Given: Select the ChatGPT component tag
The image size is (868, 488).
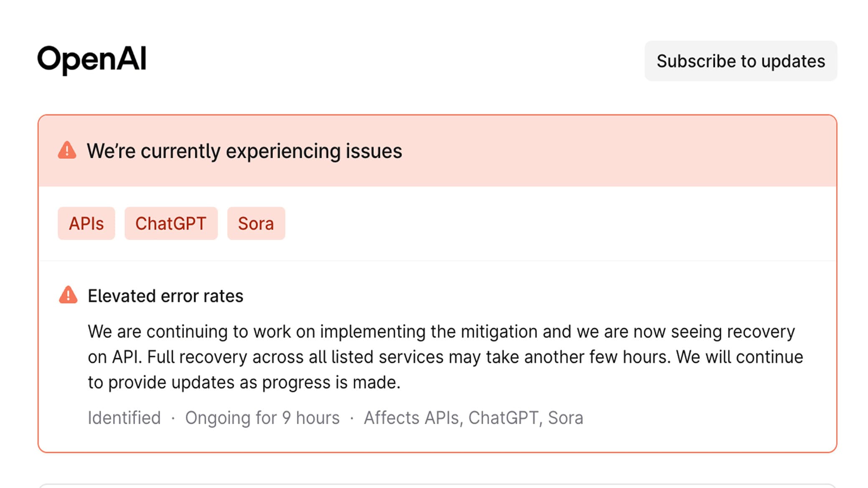Looking at the screenshot, I should 171,223.
